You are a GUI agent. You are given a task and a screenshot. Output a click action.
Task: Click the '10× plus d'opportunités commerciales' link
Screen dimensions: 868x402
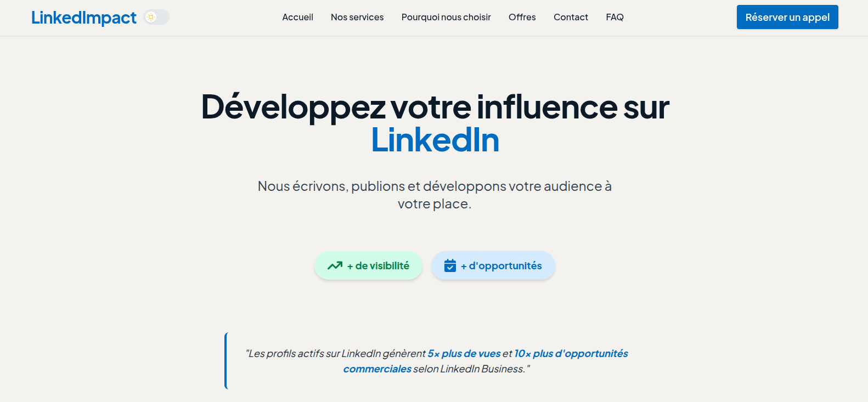click(571, 353)
